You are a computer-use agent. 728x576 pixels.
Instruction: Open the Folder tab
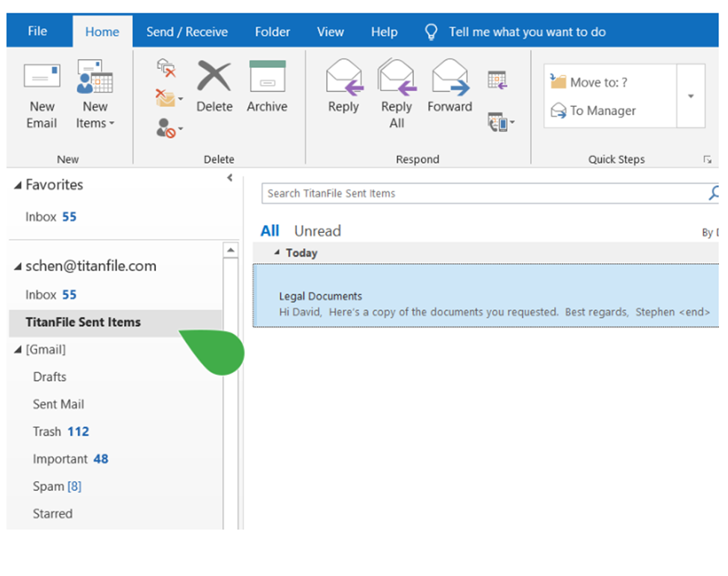pyautogui.click(x=273, y=31)
